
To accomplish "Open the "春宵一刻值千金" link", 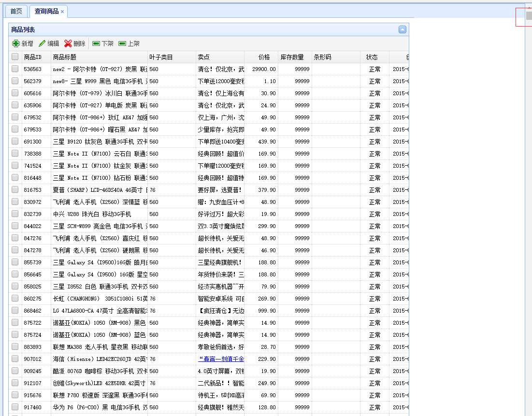I will tap(221, 359).
